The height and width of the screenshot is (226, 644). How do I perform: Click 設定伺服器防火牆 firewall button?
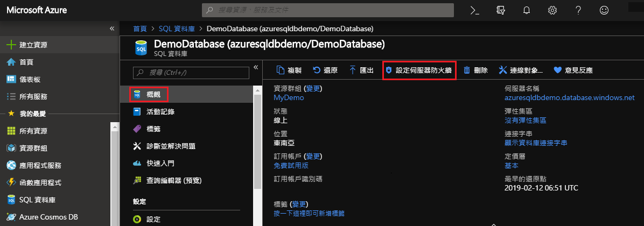coord(419,70)
